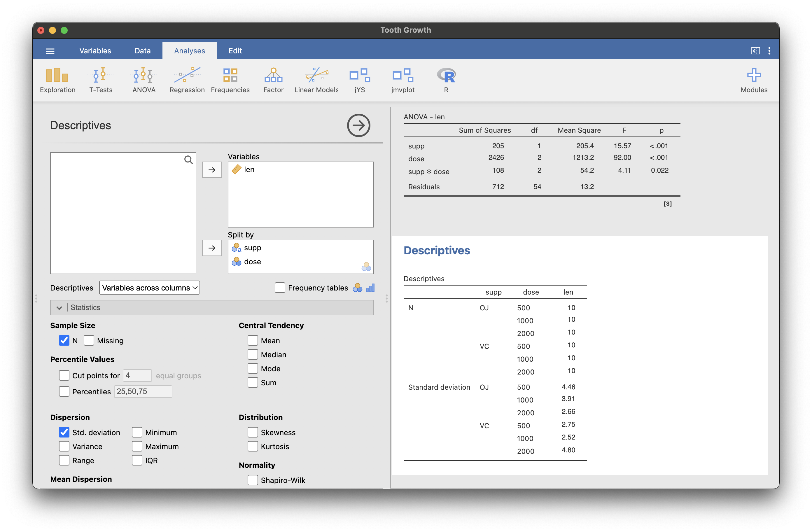Collapse options with the circled arrow
The width and height of the screenshot is (812, 532).
pos(358,125)
